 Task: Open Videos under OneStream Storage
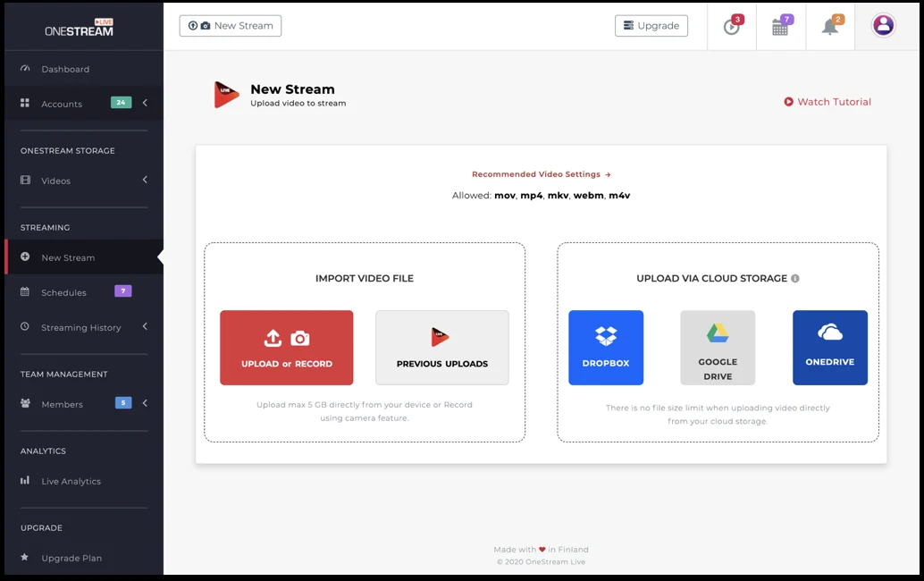84,181
